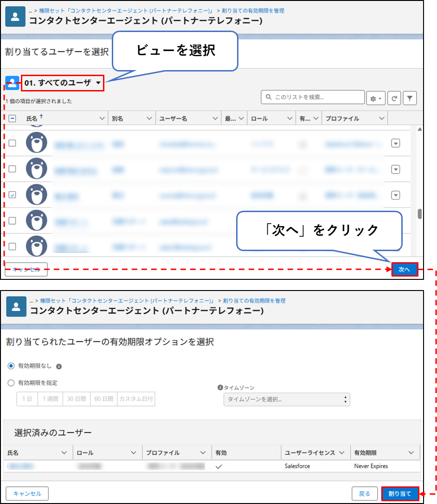The width and height of the screenshot is (437, 504).
Task: Select the 有効期限を指定 radio button
Action: [11, 383]
